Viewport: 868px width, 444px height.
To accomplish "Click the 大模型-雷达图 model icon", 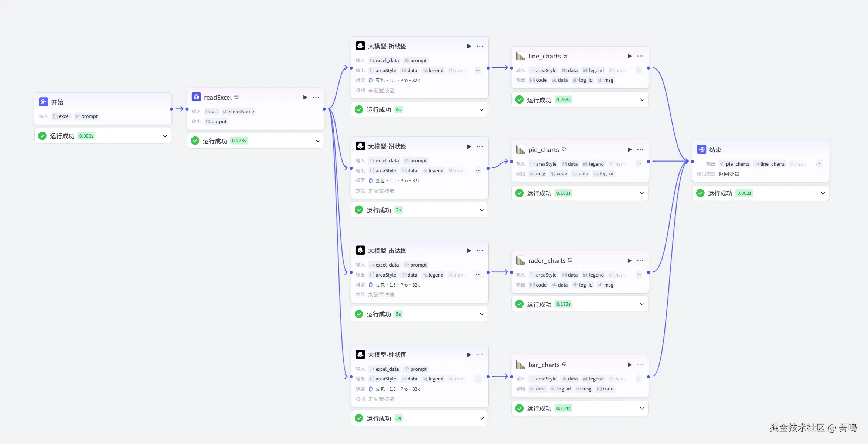I will (x=360, y=251).
